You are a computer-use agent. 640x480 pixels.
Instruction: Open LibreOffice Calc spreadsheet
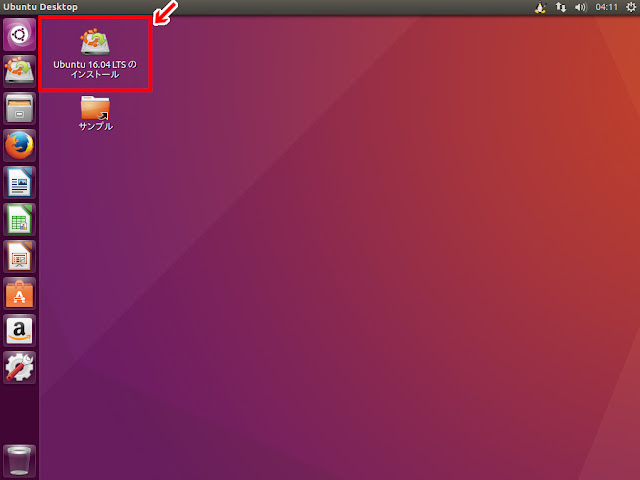(x=19, y=220)
